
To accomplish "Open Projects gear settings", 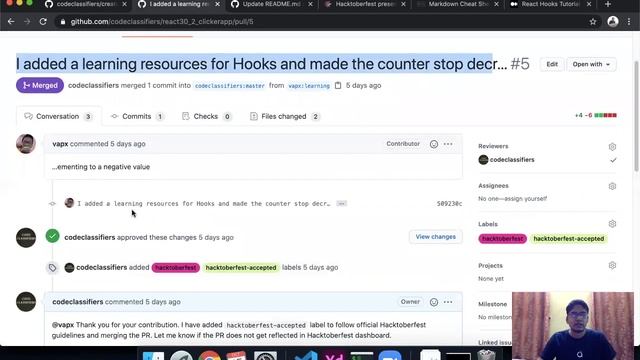I will click(612, 265).
